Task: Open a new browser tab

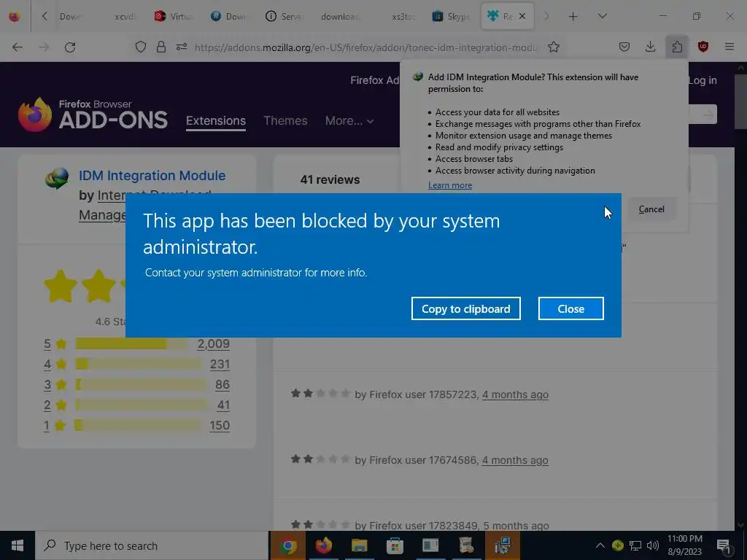Action: tap(573, 17)
